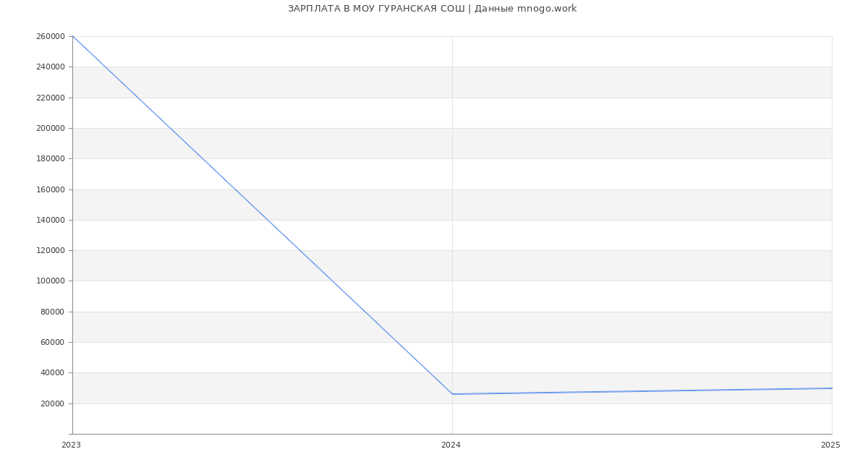Click the 2023 x-axis label
The width and height of the screenshot is (868, 470).
click(71, 445)
